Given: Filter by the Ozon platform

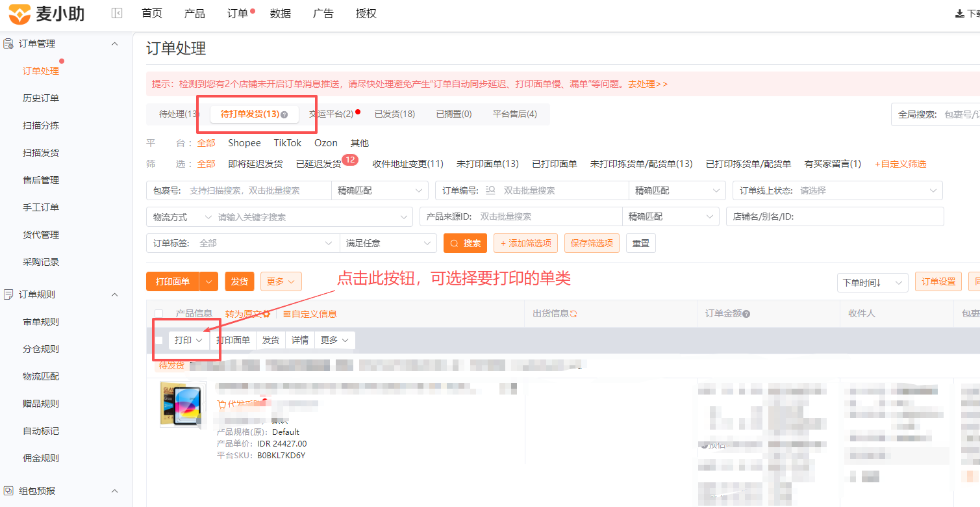Looking at the screenshot, I should tap(326, 143).
